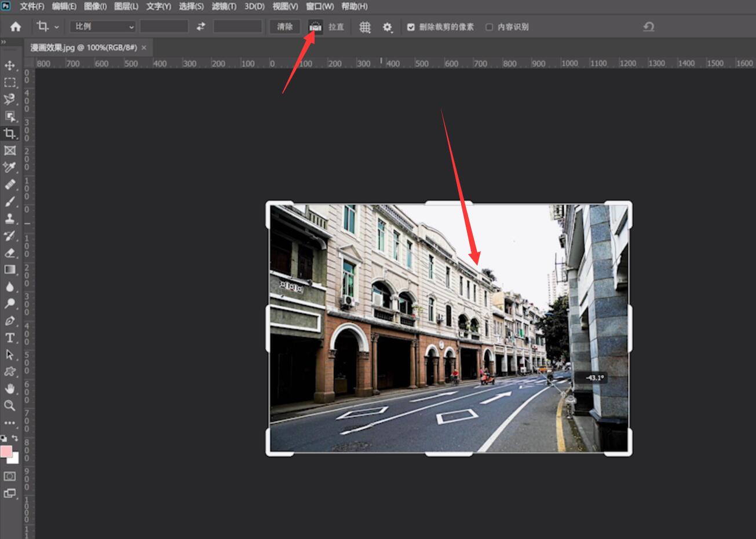Screen dimensions: 756x539
Task: Select the Pen tool
Action: (10, 321)
